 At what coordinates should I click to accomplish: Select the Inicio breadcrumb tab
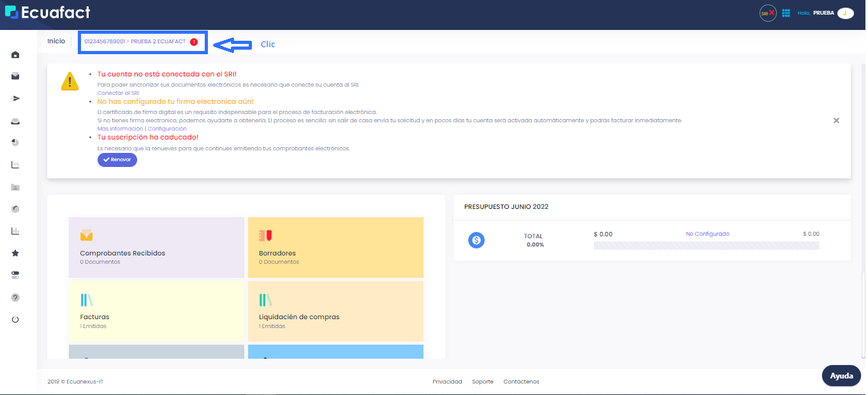pyautogui.click(x=56, y=41)
